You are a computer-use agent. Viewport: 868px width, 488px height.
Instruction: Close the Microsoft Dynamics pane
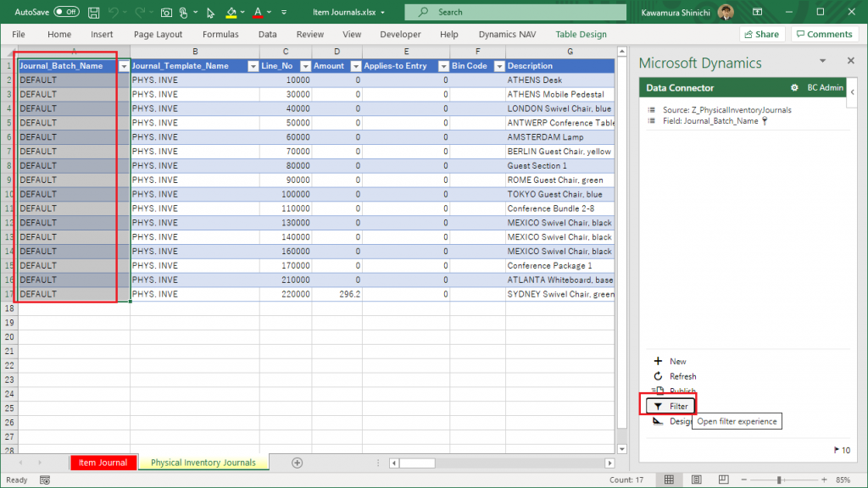pyautogui.click(x=851, y=61)
